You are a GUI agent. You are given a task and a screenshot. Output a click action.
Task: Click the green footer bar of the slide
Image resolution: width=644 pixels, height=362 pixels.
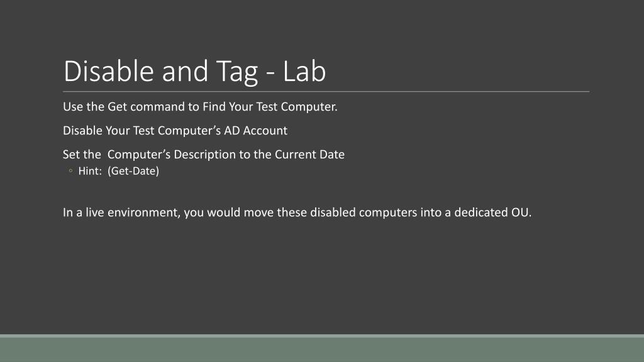tap(322, 349)
